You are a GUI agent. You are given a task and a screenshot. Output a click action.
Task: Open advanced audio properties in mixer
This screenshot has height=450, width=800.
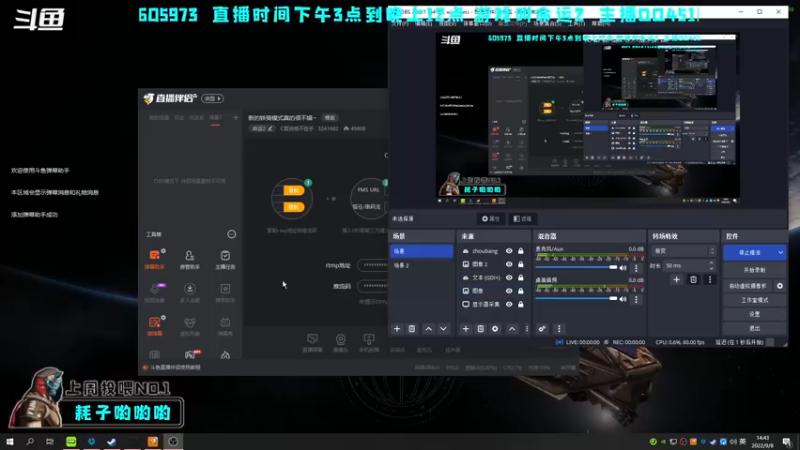(542, 329)
